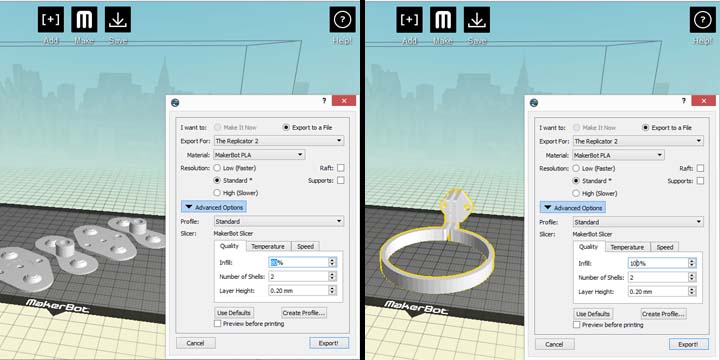Open the Make icon in right window
720x360 pixels.
[x=443, y=20]
